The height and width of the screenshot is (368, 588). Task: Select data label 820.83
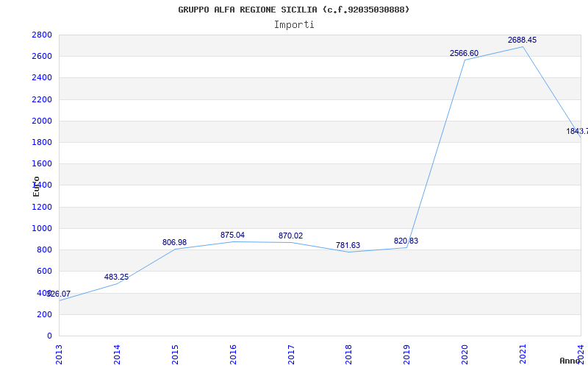406,241
